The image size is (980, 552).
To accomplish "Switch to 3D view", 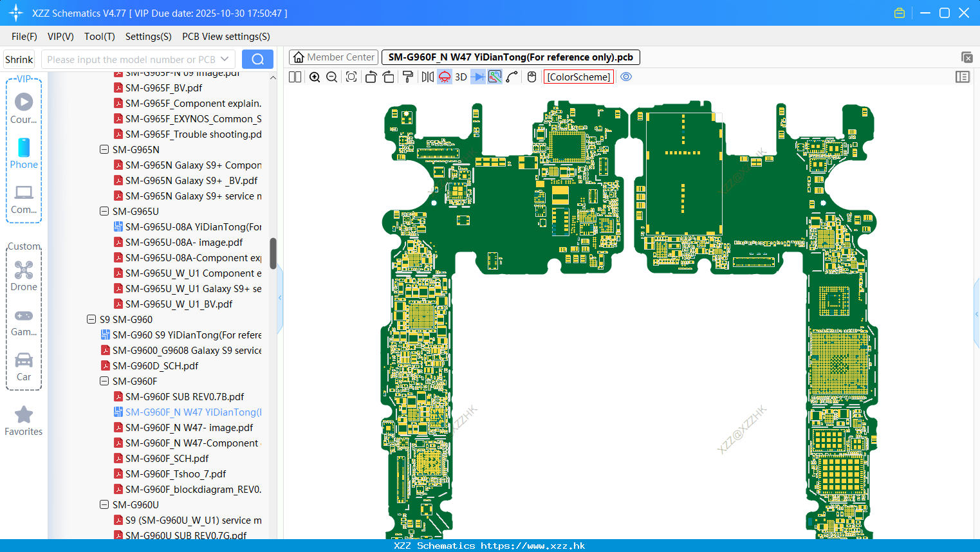I will [x=461, y=77].
